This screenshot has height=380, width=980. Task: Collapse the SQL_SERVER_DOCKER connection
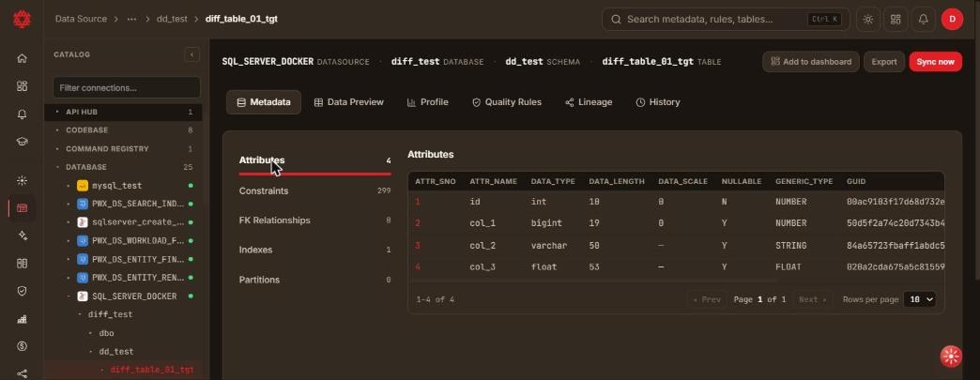click(69, 296)
